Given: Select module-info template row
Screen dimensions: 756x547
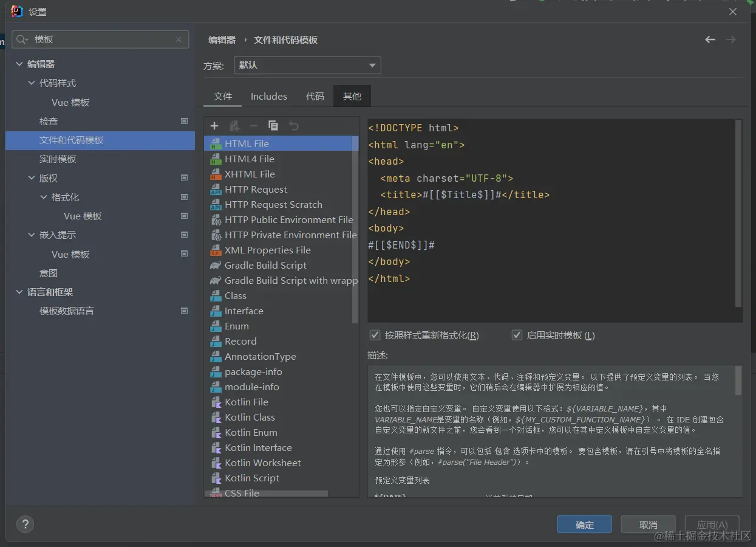Looking at the screenshot, I should pyautogui.click(x=281, y=387).
